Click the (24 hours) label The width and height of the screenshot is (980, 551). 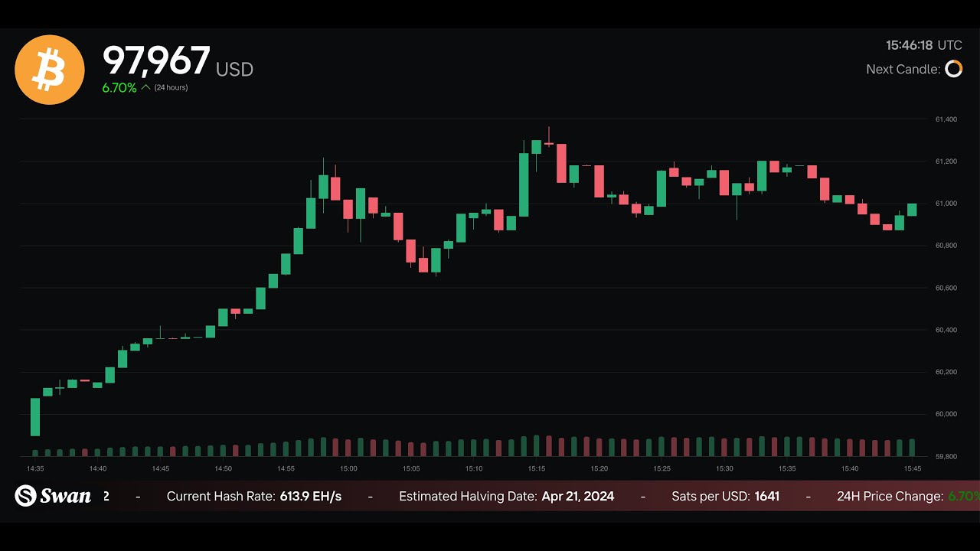(171, 88)
